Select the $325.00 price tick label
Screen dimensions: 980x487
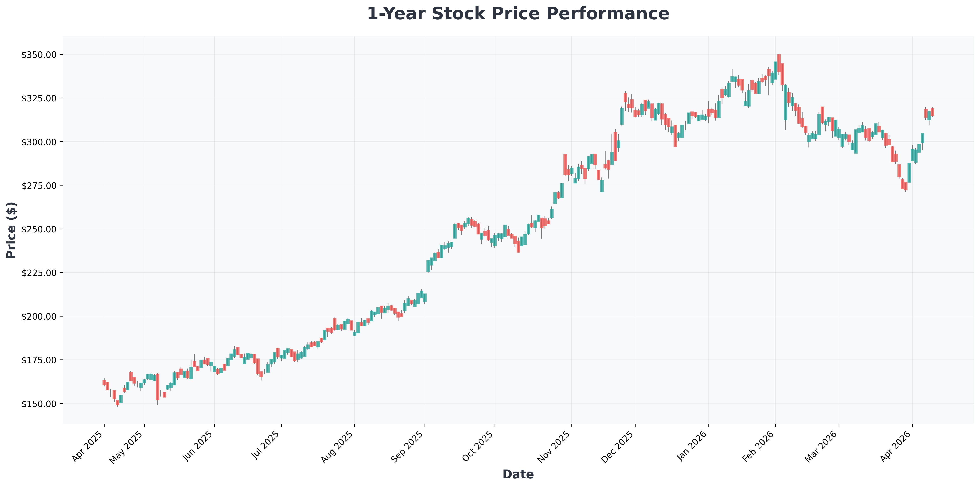[x=38, y=98]
